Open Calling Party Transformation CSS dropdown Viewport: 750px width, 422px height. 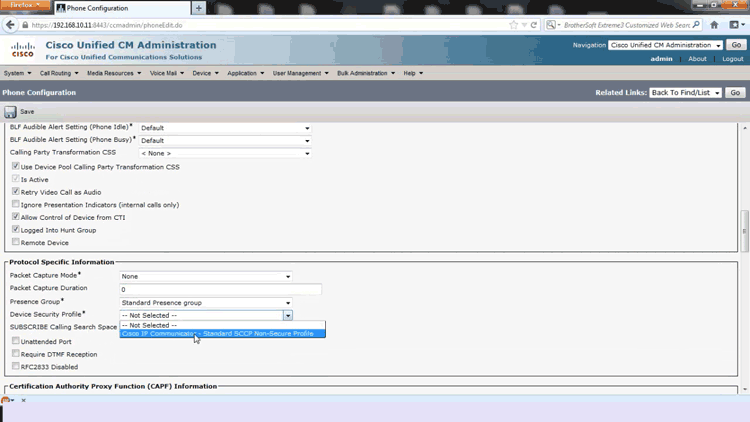point(225,154)
